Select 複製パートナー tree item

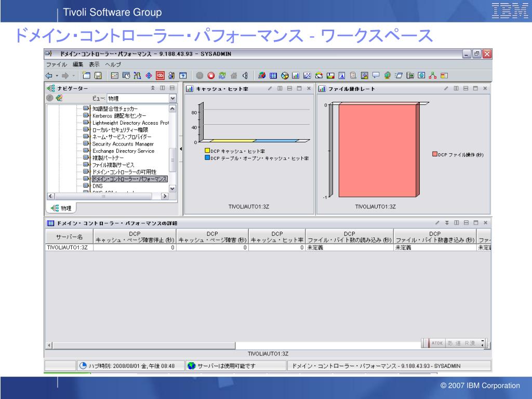click(x=108, y=158)
